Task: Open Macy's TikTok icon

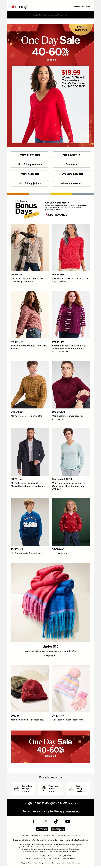Action: 56,821
